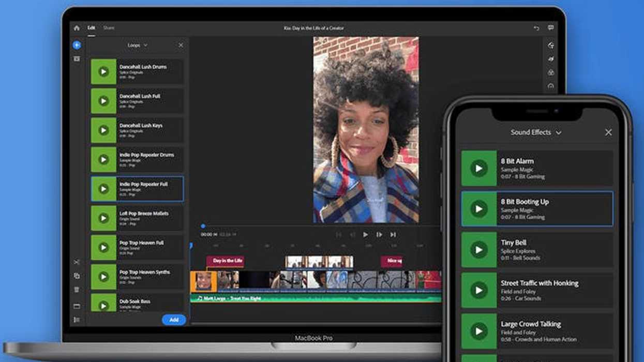Play Street Traffic with Honking on phone
The width and height of the screenshot is (644, 362).
click(x=478, y=290)
